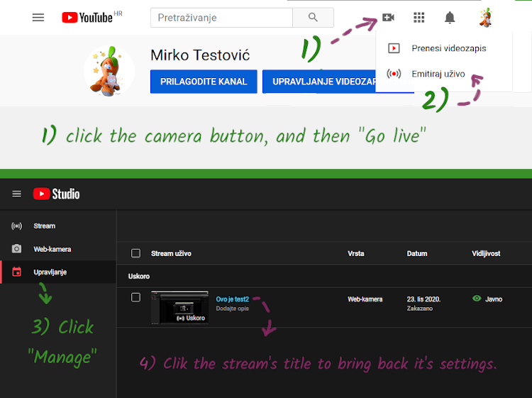Click the YouTube logo
Image resolution: width=532 pixels, height=398 pixels.
[87, 18]
